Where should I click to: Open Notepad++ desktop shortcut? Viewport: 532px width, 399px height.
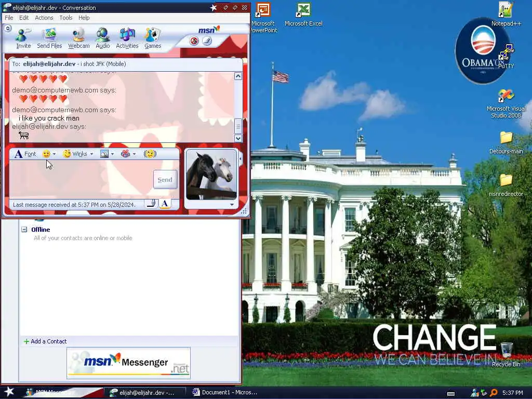(506, 14)
